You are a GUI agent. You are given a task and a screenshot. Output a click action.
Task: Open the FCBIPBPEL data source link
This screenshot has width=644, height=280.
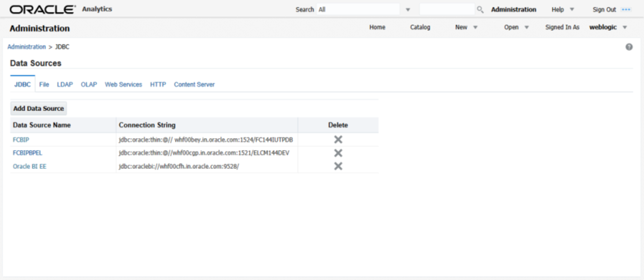click(x=28, y=153)
